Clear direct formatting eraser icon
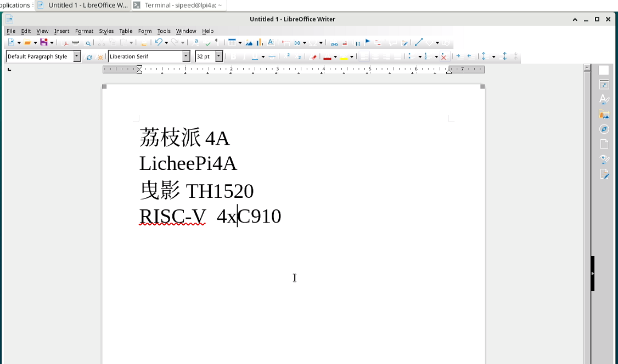Screen dimensions: 618x364 pos(313,57)
